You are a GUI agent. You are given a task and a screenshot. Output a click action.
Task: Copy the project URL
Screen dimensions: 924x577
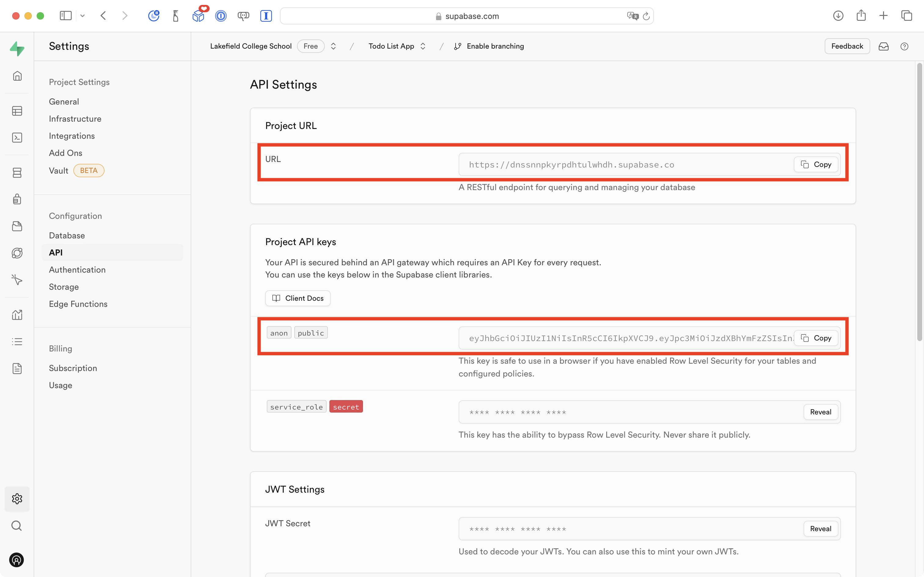click(816, 164)
